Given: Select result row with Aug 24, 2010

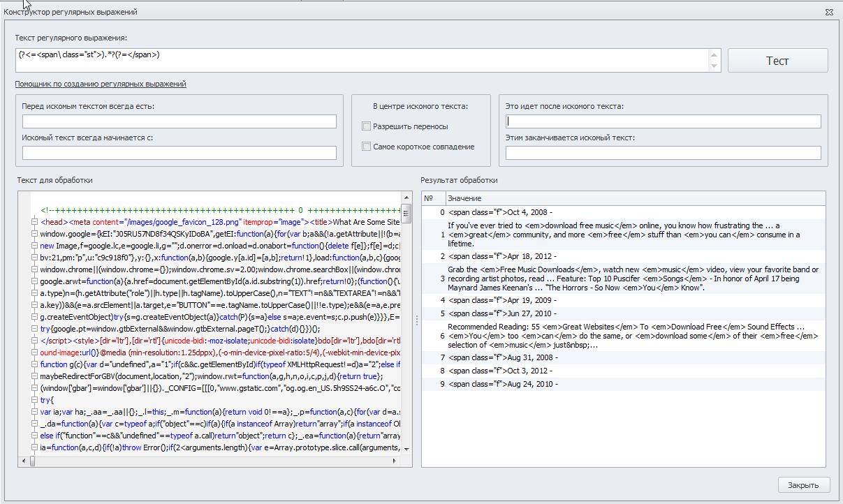Looking at the screenshot, I should tap(623, 384).
